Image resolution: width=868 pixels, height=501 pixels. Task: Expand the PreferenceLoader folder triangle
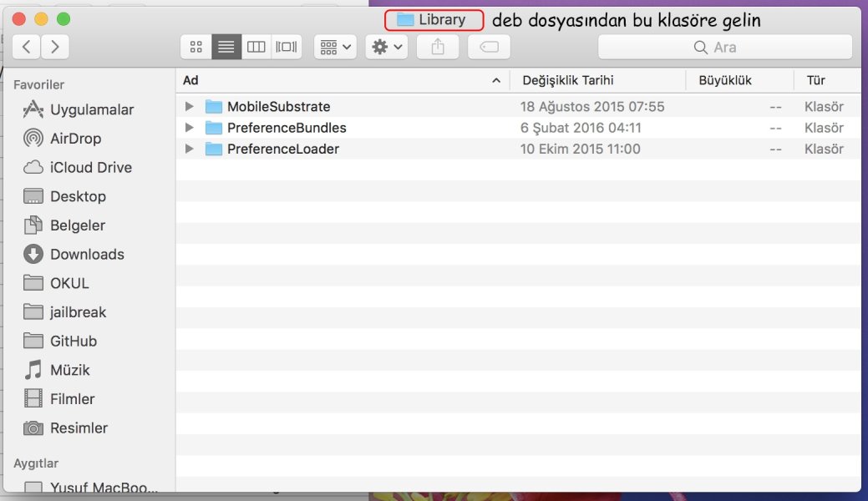click(190, 149)
